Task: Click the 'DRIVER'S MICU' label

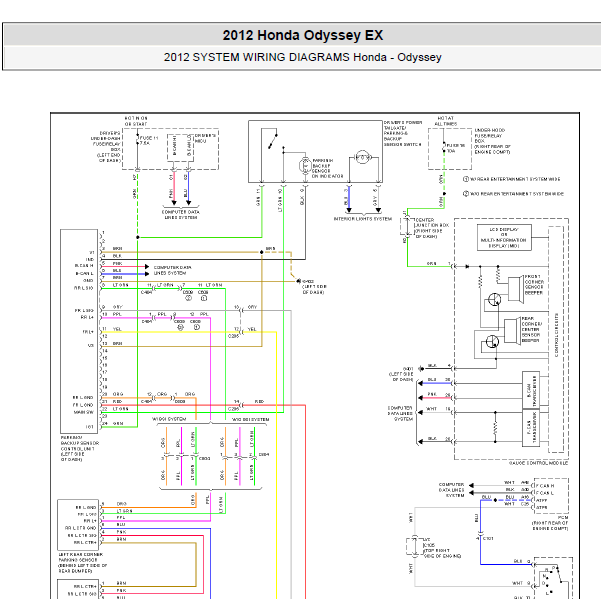Action: tap(205, 138)
